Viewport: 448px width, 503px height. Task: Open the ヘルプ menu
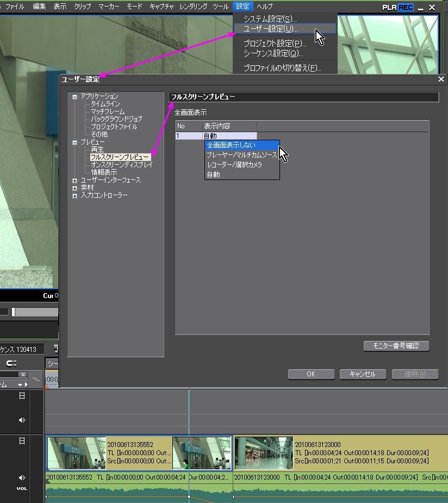(x=265, y=7)
